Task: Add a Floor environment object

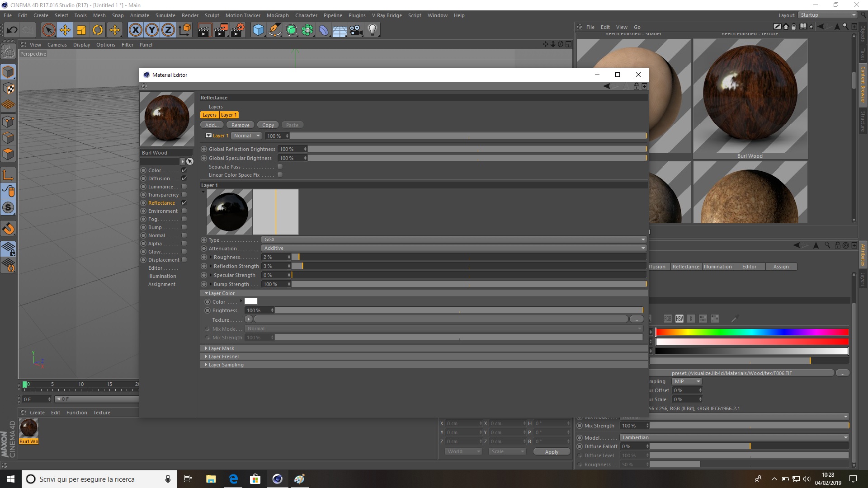Action: click(340, 30)
